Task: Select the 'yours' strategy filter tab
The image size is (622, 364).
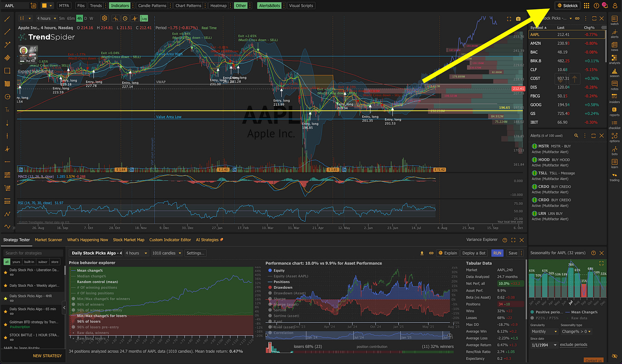Action: click(x=16, y=262)
